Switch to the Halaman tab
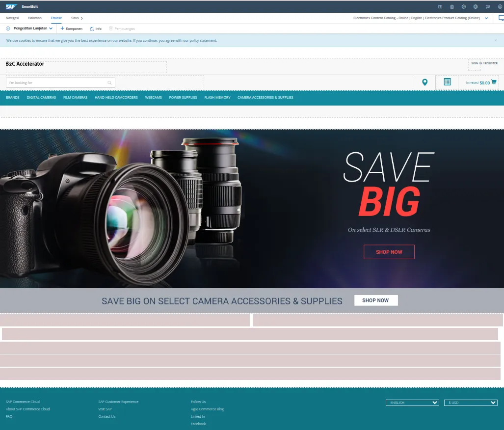 [x=35, y=18]
